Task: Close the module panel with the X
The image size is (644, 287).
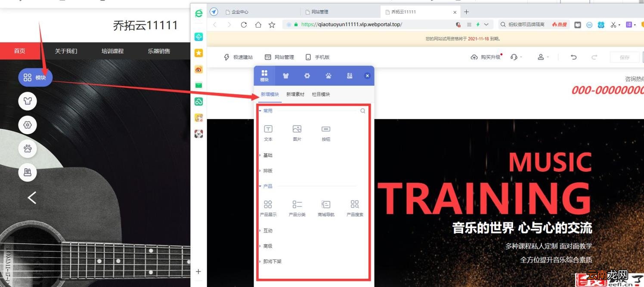Action: [367, 76]
